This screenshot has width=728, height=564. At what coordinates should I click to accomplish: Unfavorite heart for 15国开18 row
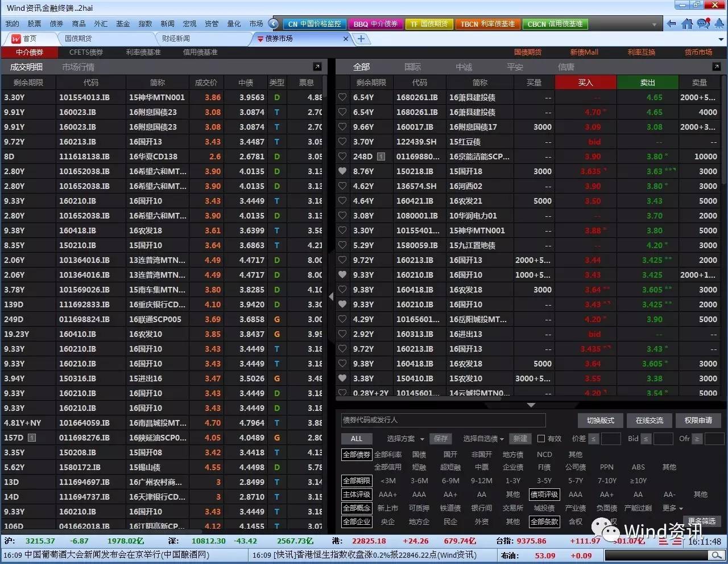(x=342, y=171)
